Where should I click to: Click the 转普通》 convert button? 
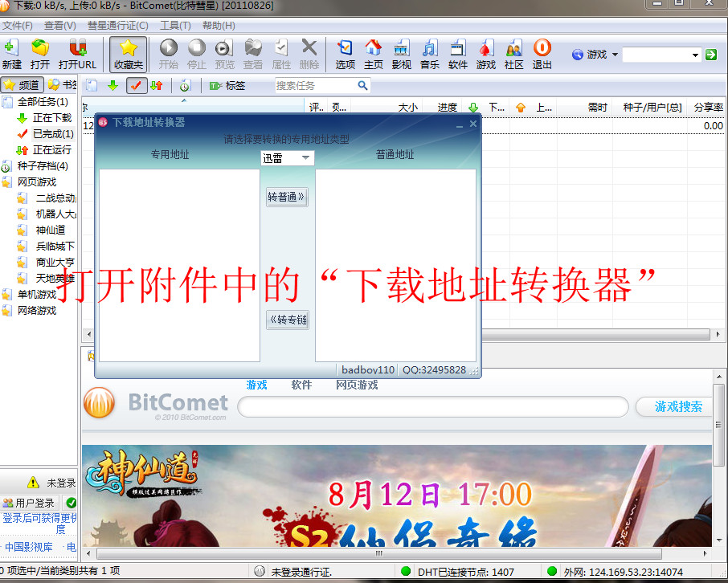click(x=287, y=198)
